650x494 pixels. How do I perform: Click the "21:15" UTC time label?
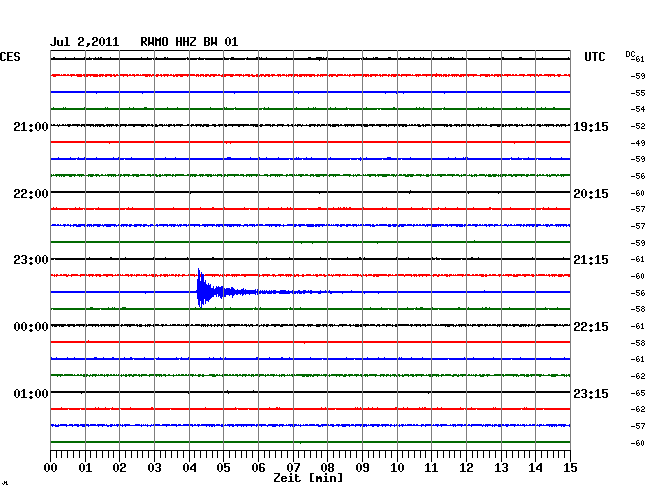click(x=591, y=260)
